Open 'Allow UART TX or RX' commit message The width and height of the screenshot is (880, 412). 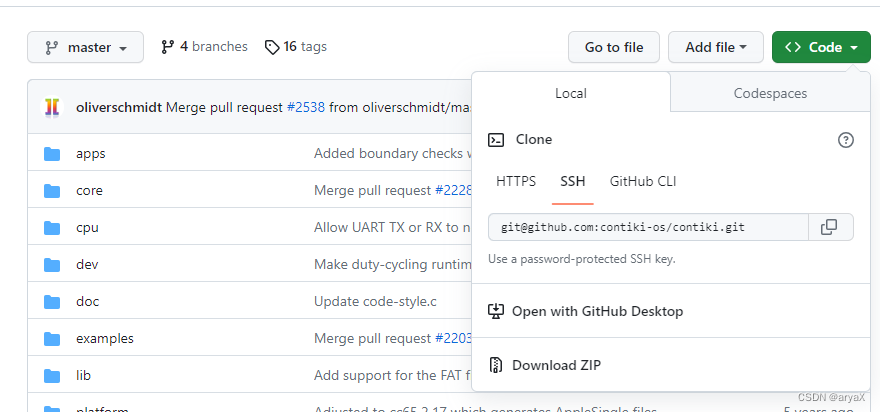pyautogui.click(x=393, y=227)
